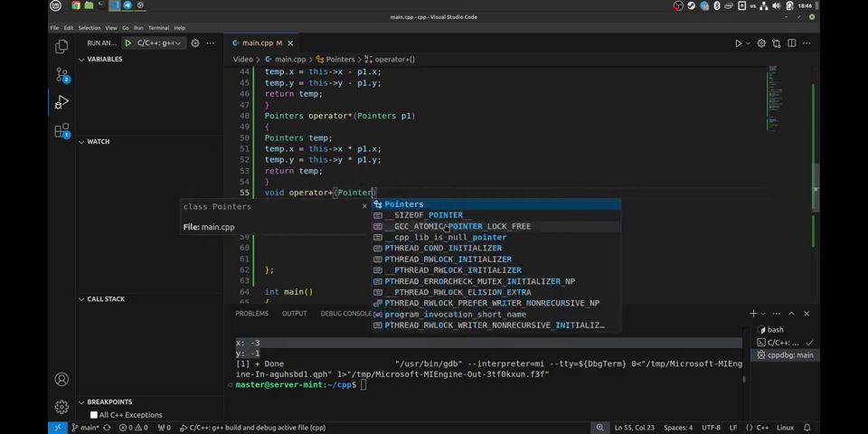Select the main.cpp editor tab
Screen dimensions: 868x434
pos(262,43)
